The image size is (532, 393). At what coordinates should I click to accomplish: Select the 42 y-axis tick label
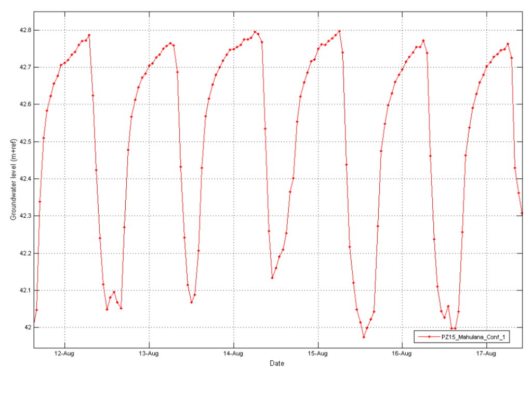(28, 327)
